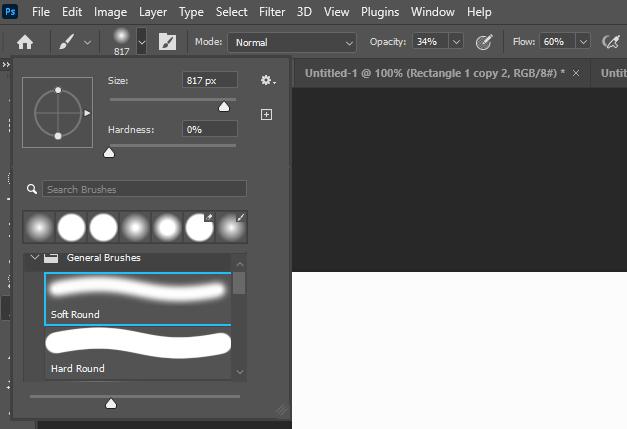The image size is (627, 429).
Task: Click the General Brushes folder icon
Action: pyautogui.click(x=51, y=258)
